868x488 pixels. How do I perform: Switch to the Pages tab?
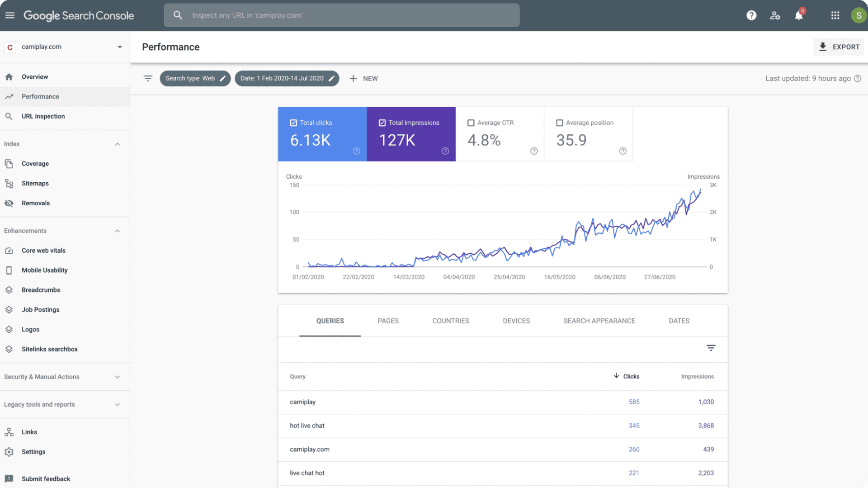point(388,321)
